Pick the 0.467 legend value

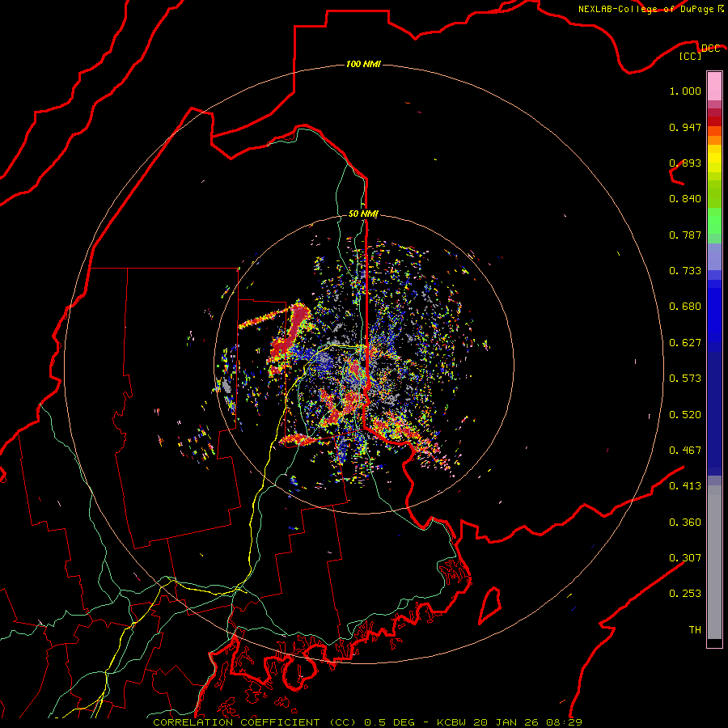(x=685, y=451)
